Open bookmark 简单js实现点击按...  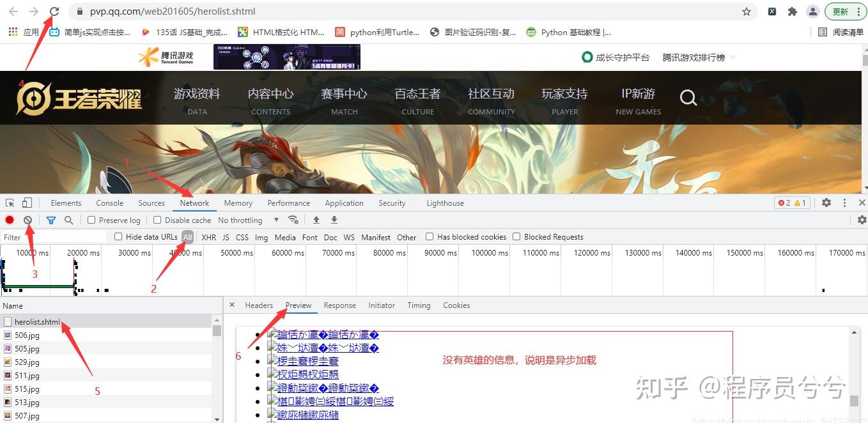tap(90, 32)
